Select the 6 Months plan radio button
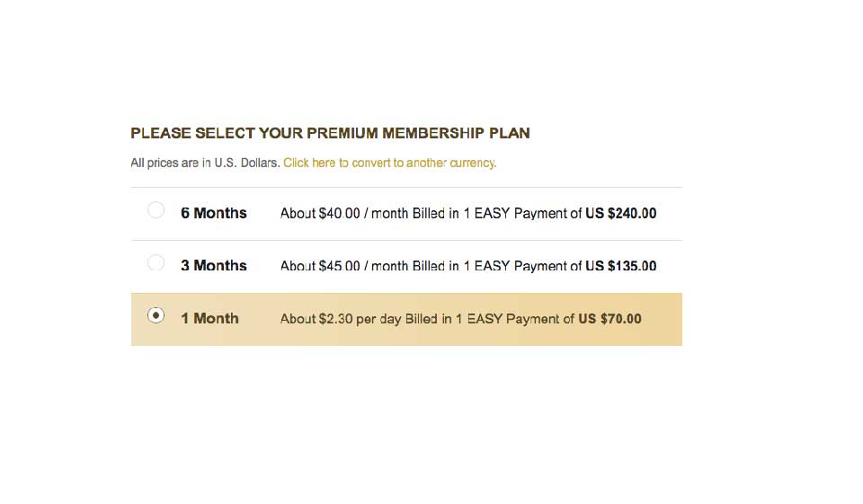Screen dimensions: 863x504 coord(156,210)
